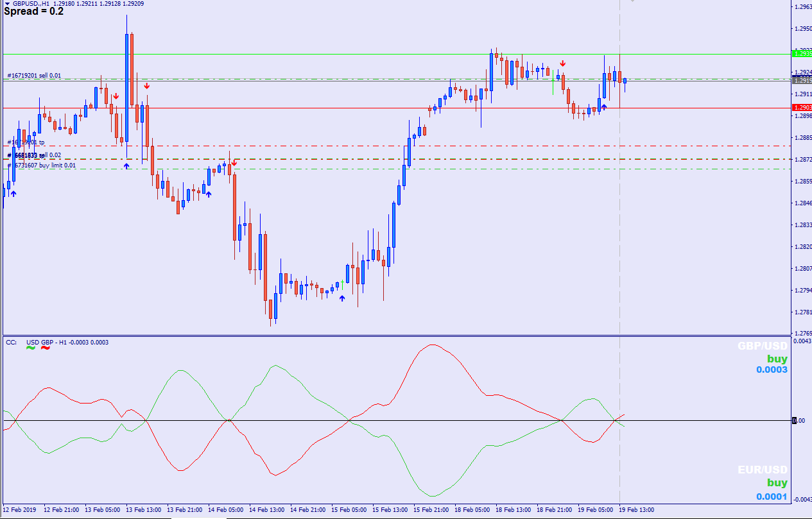
Task: Click the 15 Feb 21:00 time axis label
Action: (x=430, y=510)
